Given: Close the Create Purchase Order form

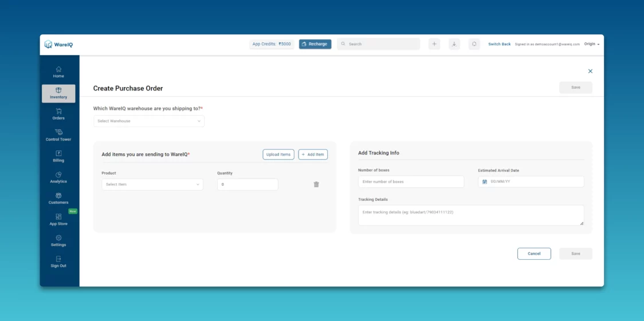Looking at the screenshot, I should [590, 72].
